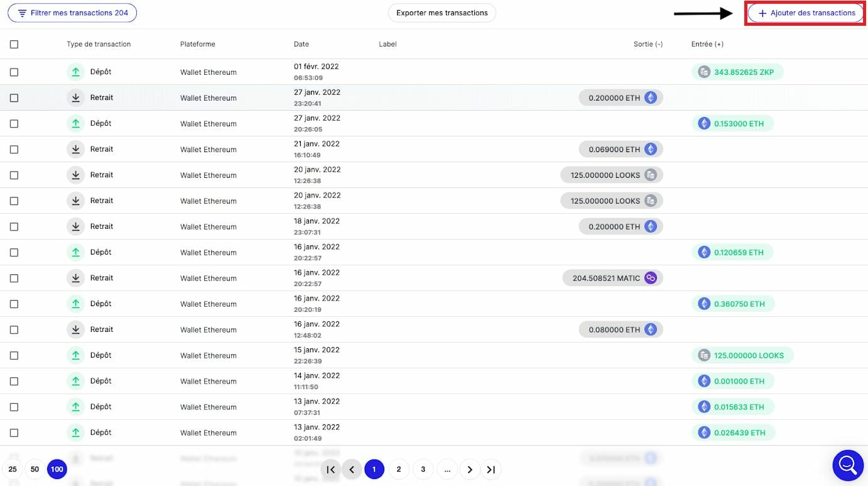Check the 01 févr. 2022 deposit row checkbox
The height and width of the screenshot is (486, 868).
pos(14,72)
